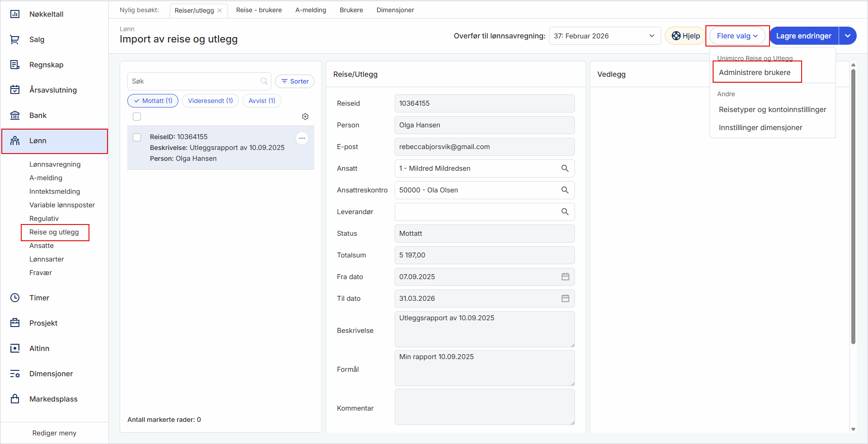This screenshot has width=868, height=444.
Task: Collapse the Flere valg dropdown
Action: pos(737,36)
